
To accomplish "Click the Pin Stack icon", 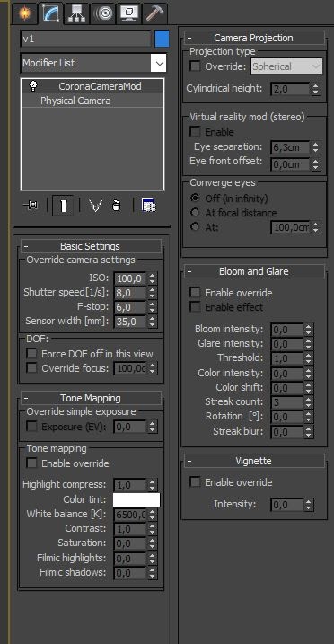I will 32,205.
